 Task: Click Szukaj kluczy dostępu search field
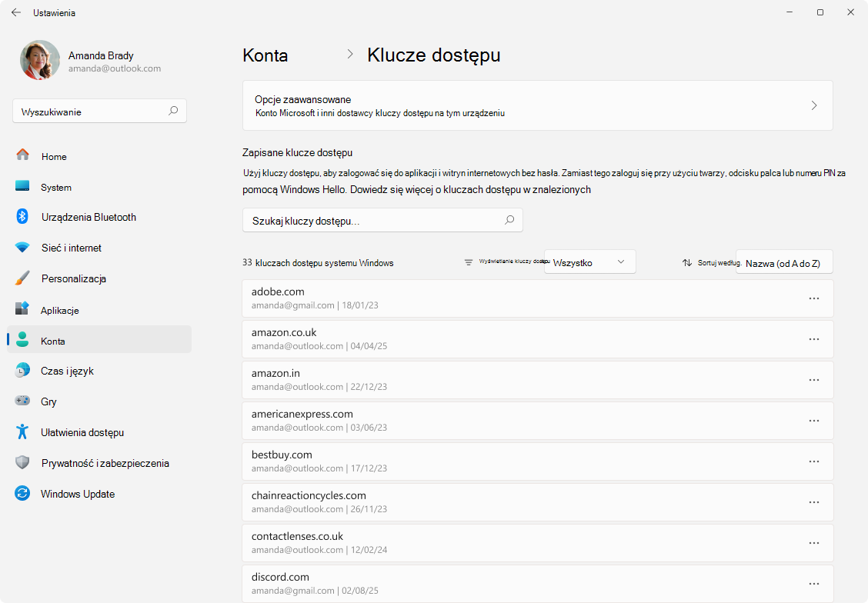382,220
